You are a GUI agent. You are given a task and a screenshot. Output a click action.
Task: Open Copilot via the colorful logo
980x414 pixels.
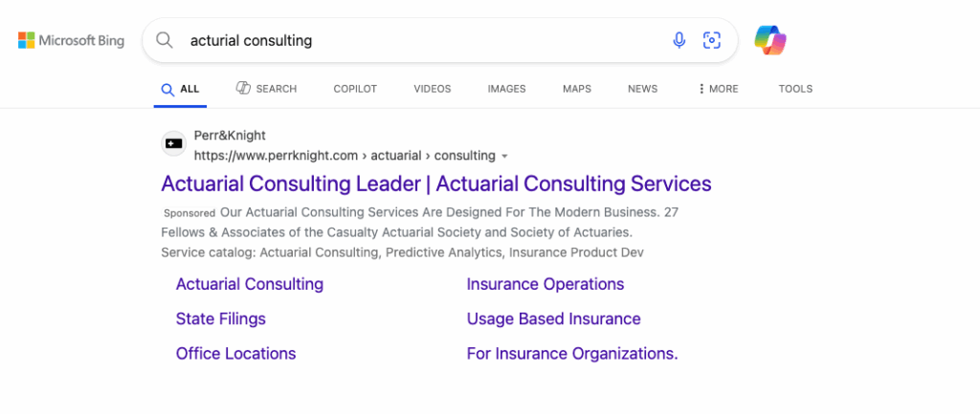770,40
